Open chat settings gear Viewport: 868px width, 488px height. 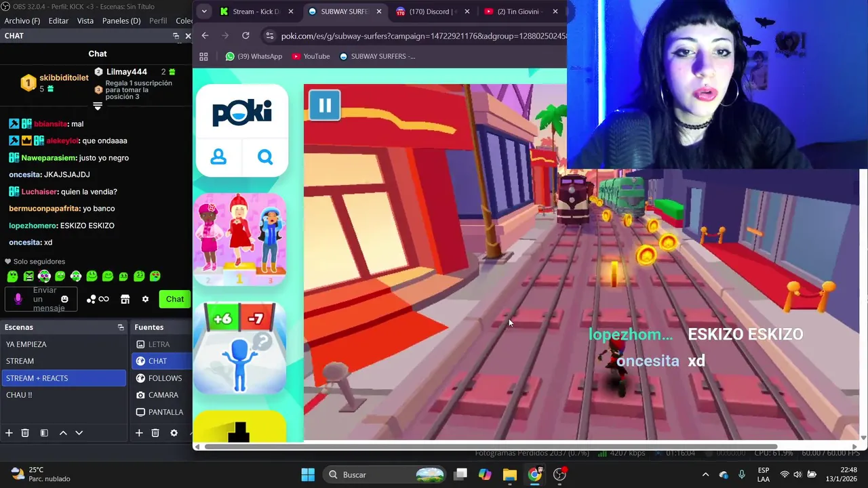[x=145, y=299]
